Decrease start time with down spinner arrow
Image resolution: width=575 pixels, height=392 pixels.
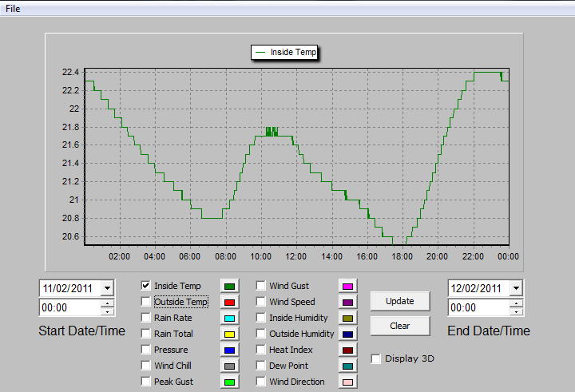(x=107, y=311)
